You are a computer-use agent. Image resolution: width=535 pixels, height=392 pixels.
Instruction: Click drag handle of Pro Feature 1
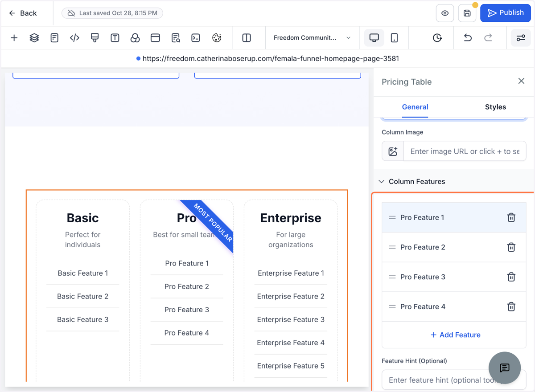(x=392, y=217)
